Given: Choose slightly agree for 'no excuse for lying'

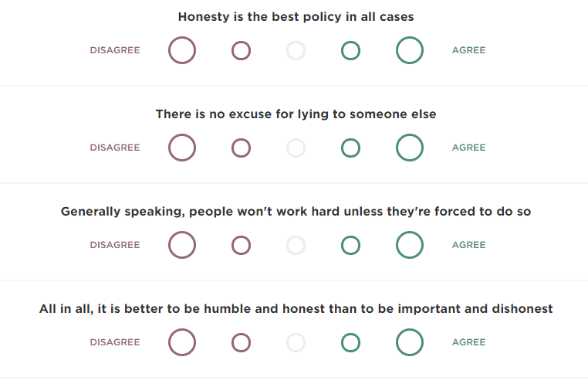Looking at the screenshot, I should pos(350,148).
